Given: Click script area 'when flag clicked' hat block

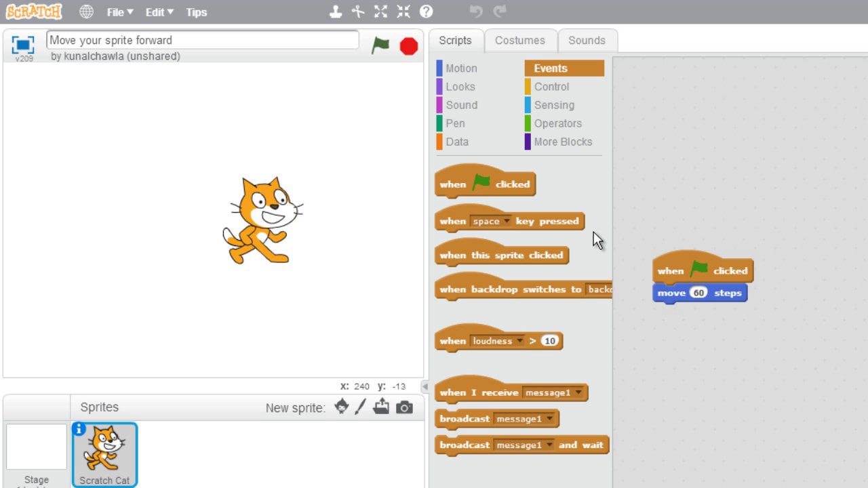Looking at the screenshot, I should [x=703, y=269].
